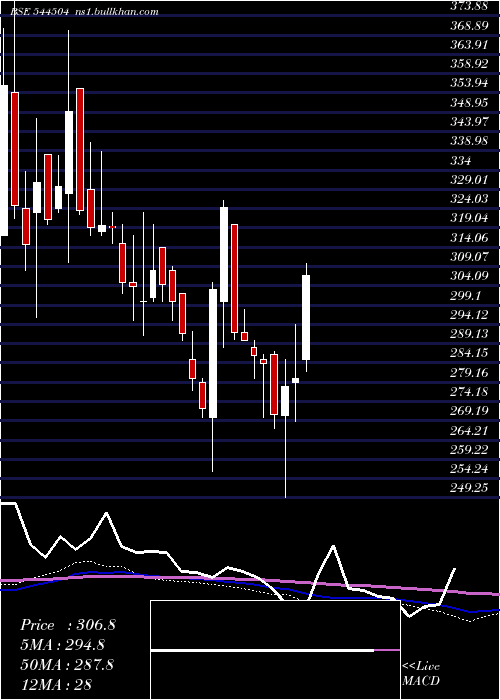Click the 50MA : 287.8 value
The image size is (500, 700).
coord(67,665)
